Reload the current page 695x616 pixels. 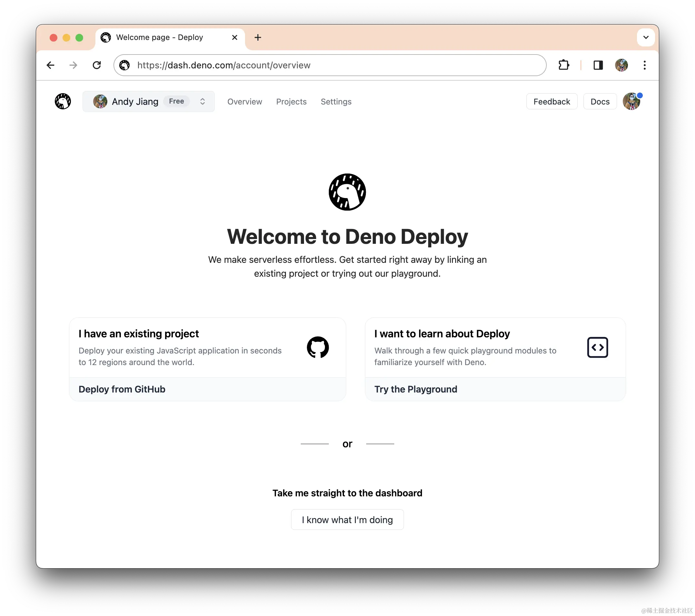pos(97,65)
